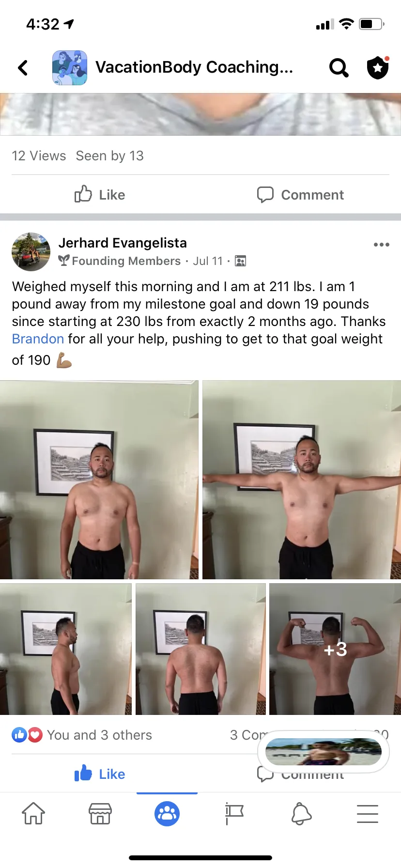The image size is (401, 868).
Task: Open Jerhard Evangelista's profile name
Action: coord(123,243)
